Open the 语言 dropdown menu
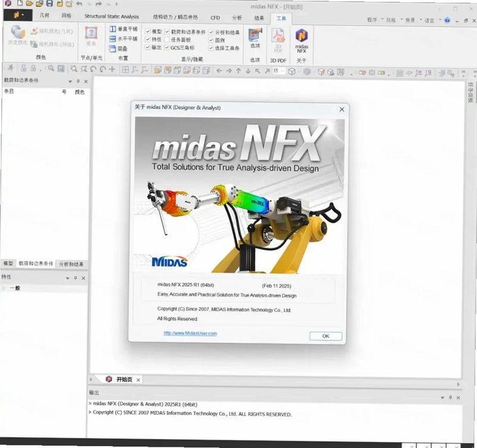 point(432,20)
